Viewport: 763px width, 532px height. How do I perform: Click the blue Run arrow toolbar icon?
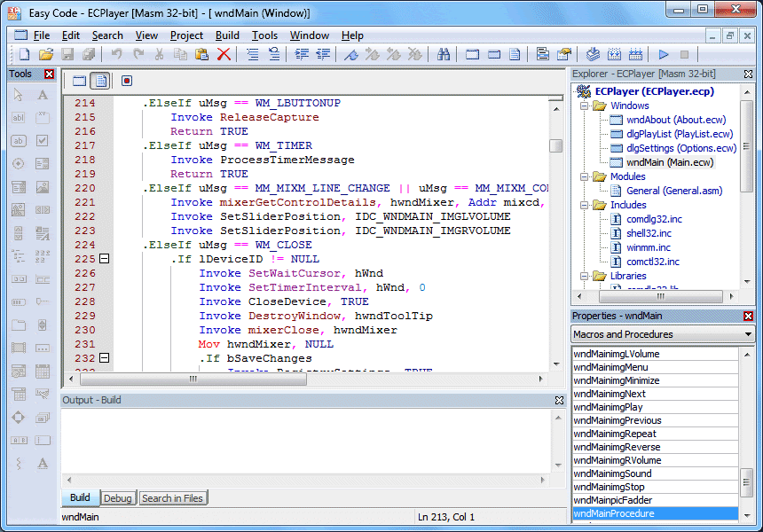(664, 54)
